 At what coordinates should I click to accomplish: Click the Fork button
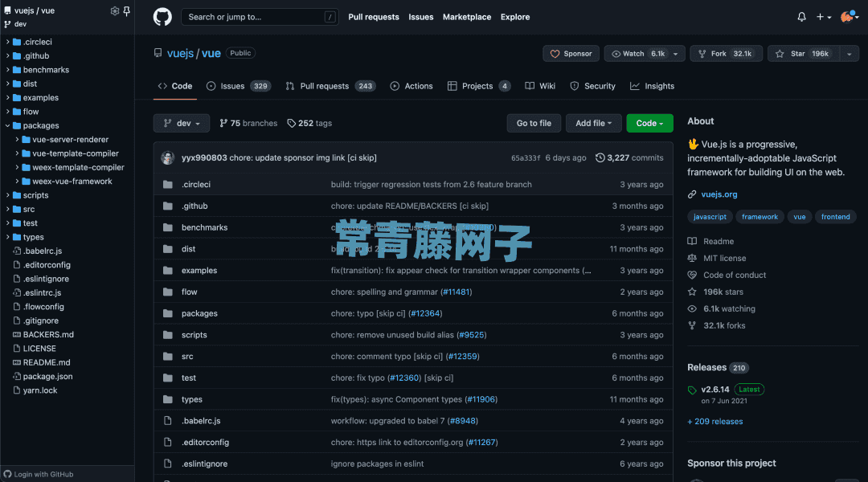(726, 54)
